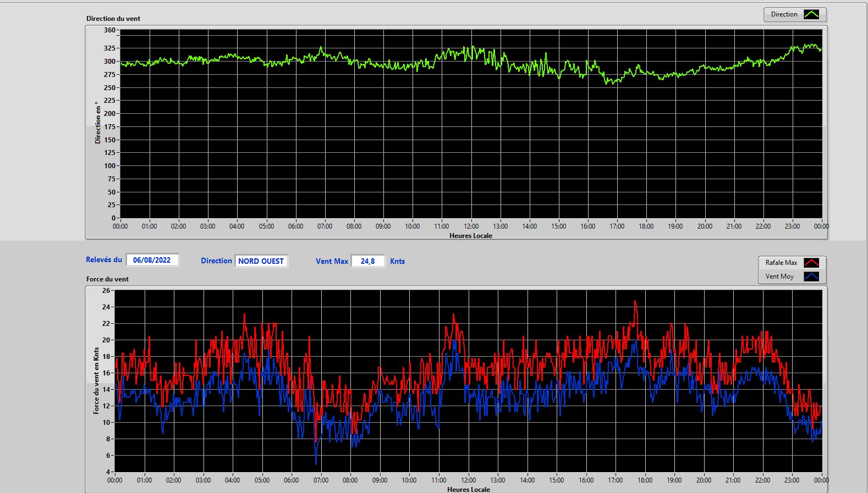Click the 'Knts' unit label

397,262
